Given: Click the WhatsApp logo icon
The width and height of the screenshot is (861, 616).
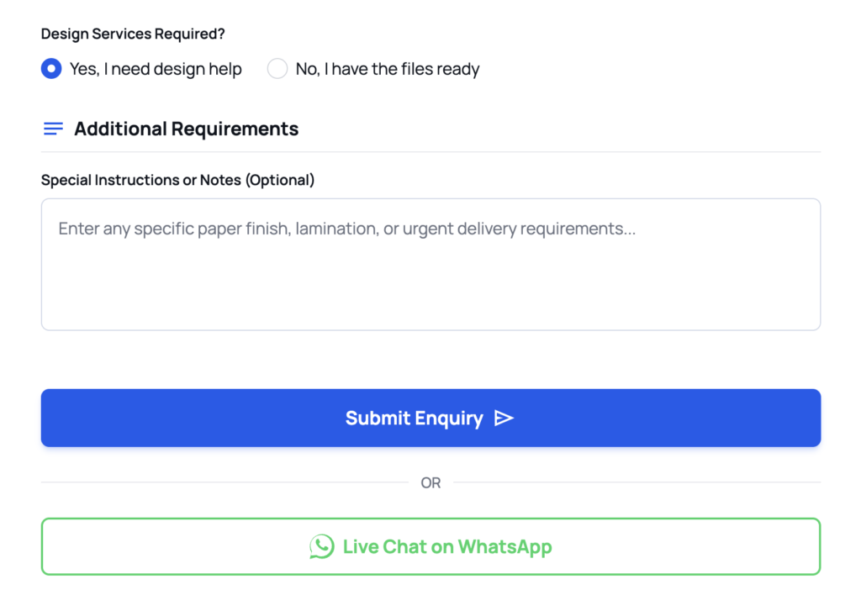Looking at the screenshot, I should (x=321, y=547).
